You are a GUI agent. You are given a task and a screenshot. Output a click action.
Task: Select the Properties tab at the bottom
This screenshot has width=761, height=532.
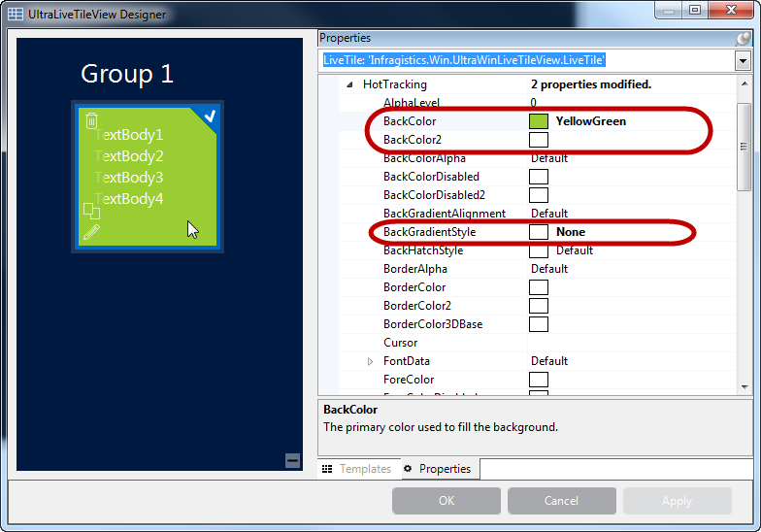pyautogui.click(x=437, y=469)
